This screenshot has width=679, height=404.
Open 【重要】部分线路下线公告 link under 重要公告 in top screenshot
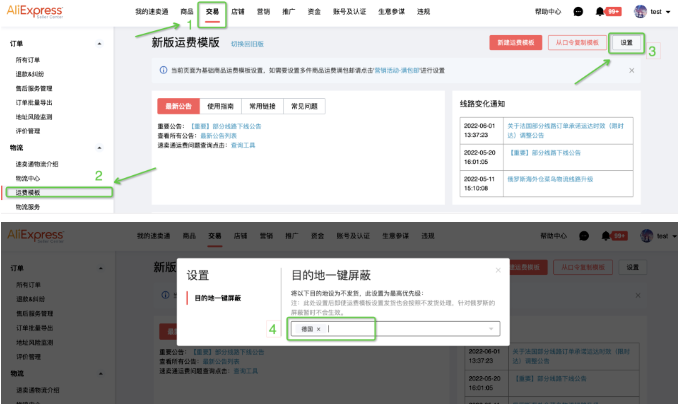[226, 126]
